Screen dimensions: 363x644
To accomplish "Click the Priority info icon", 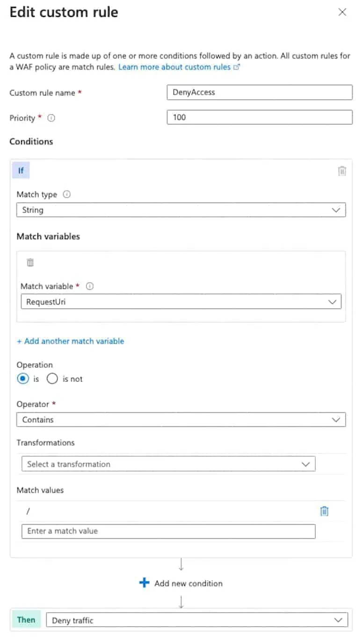I will click(x=51, y=118).
